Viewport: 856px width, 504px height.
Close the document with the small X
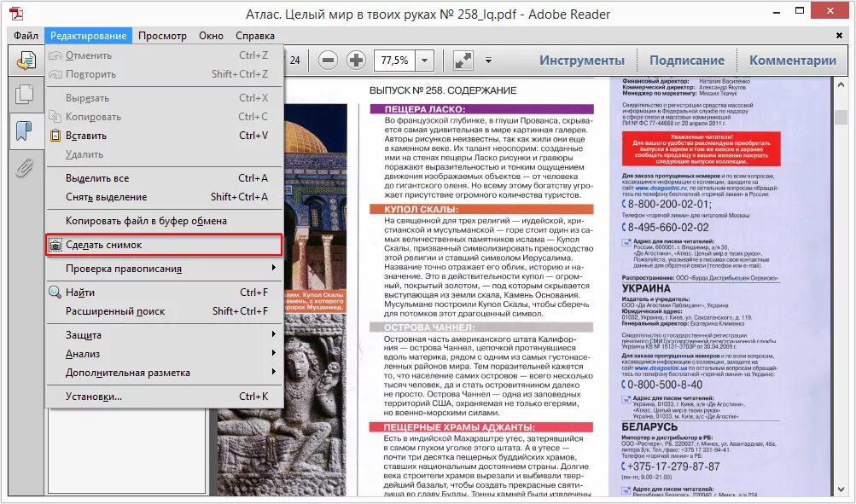point(839,36)
